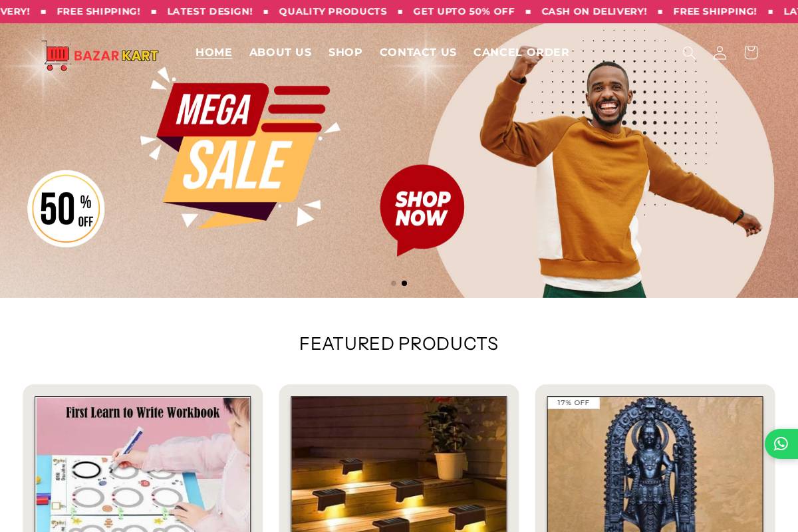The image size is (798, 532).
Task: Open the black deity statue product
Action: click(x=655, y=464)
